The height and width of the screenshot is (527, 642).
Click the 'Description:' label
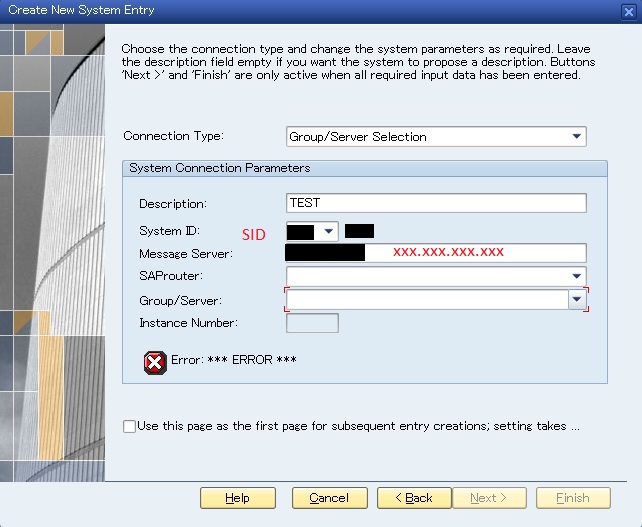tap(173, 204)
